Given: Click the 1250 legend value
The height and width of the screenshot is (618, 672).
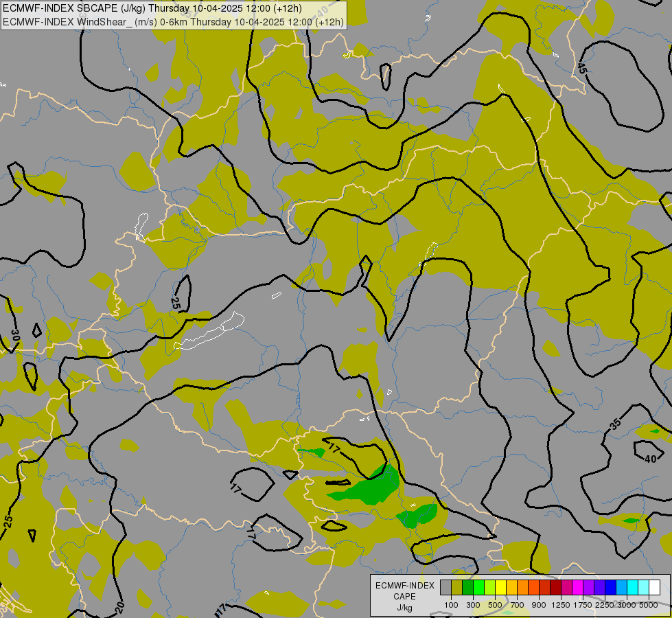Looking at the screenshot, I should [561, 605].
